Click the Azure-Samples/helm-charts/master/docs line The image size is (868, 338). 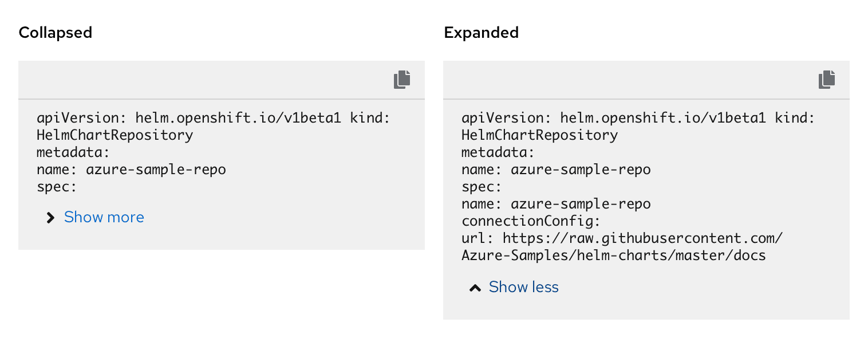coord(614,256)
